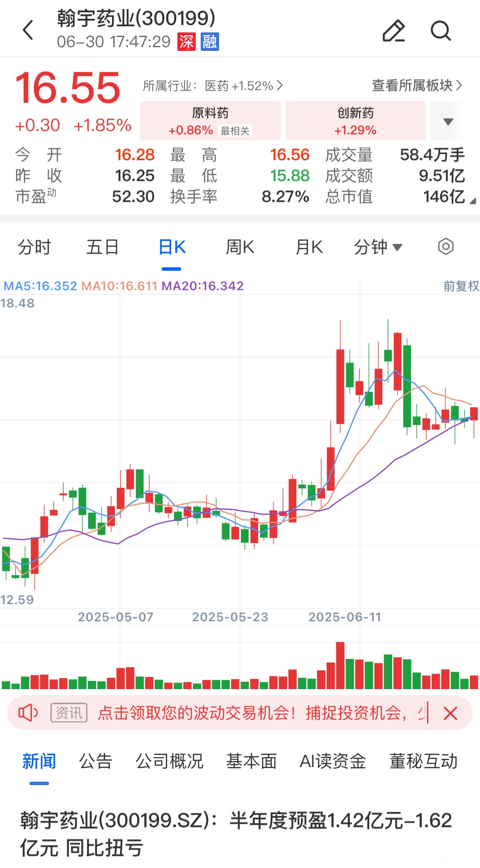Tap the 成交量 value 58.4万手

432,155
